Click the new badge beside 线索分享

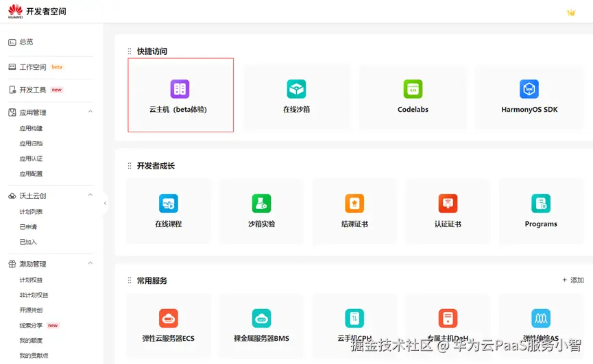(x=53, y=326)
